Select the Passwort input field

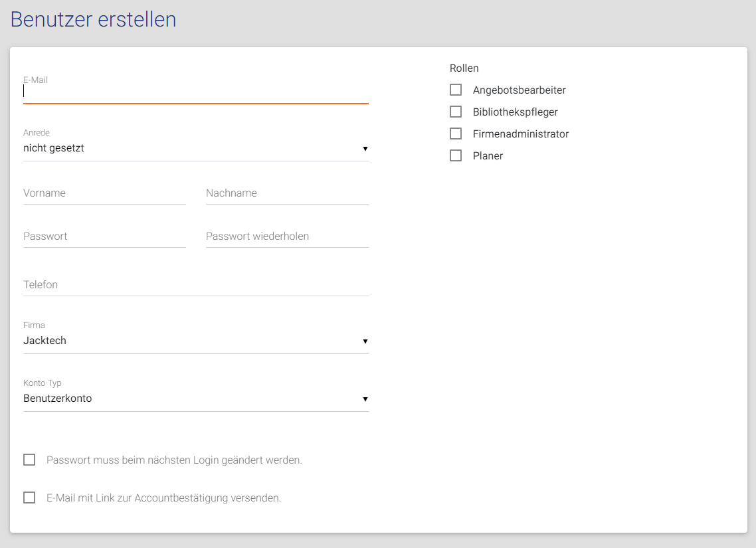coord(104,236)
